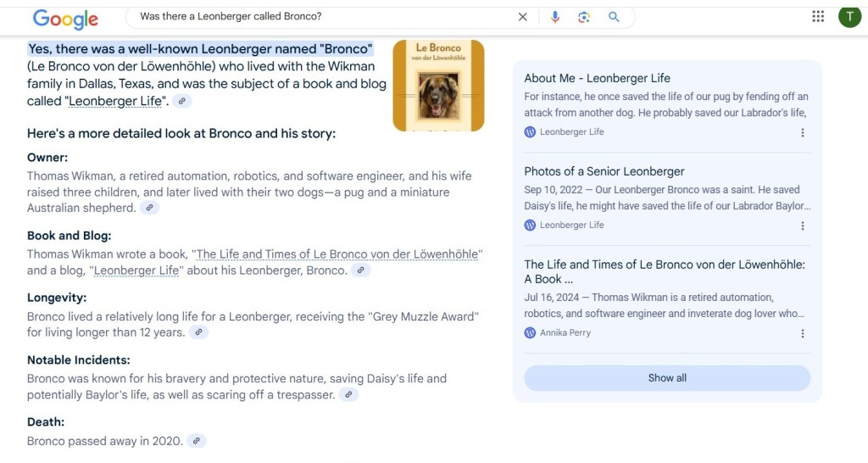868x463 pixels.
Task: Open the About Me - Leonberger Life source
Action: [x=597, y=78]
